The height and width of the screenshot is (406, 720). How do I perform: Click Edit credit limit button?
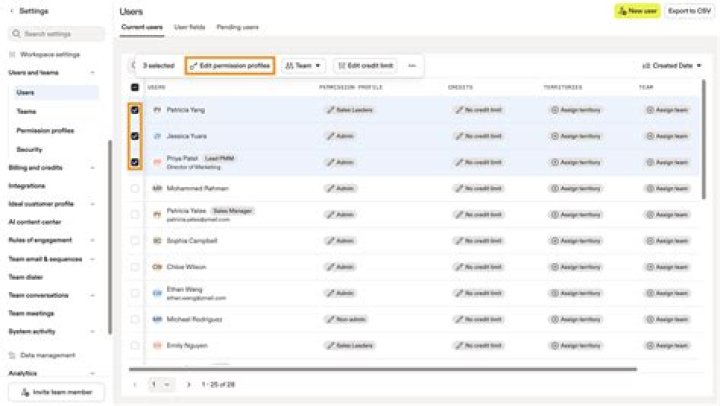pos(366,66)
